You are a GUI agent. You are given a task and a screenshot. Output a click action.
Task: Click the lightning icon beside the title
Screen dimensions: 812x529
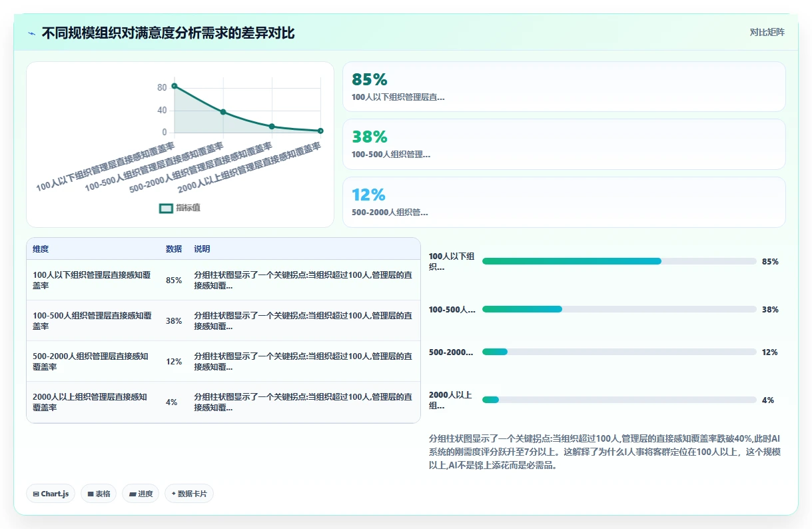click(x=32, y=33)
